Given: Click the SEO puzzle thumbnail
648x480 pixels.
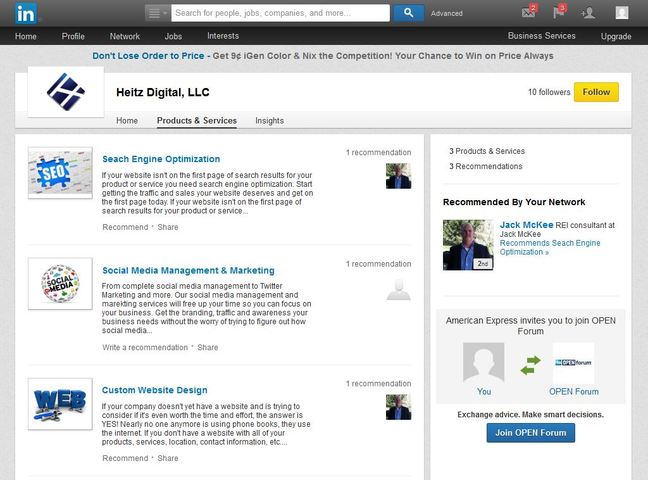Looking at the screenshot, I should [x=60, y=172].
